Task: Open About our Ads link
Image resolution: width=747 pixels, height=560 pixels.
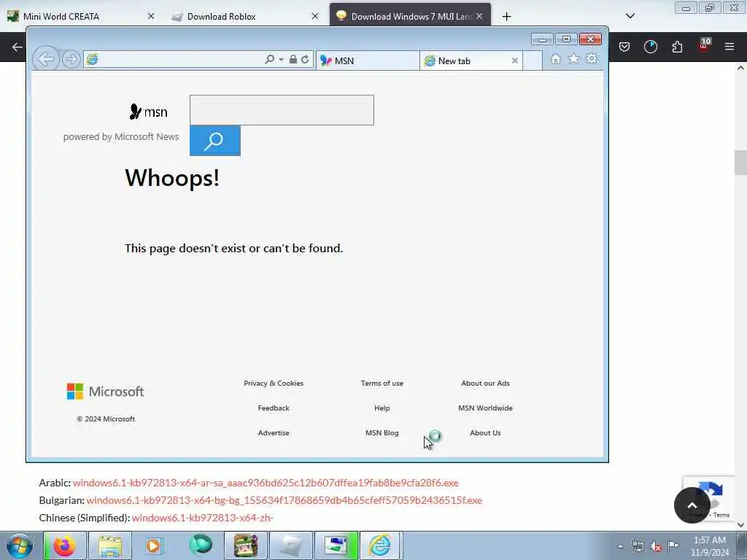Action: [485, 384]
